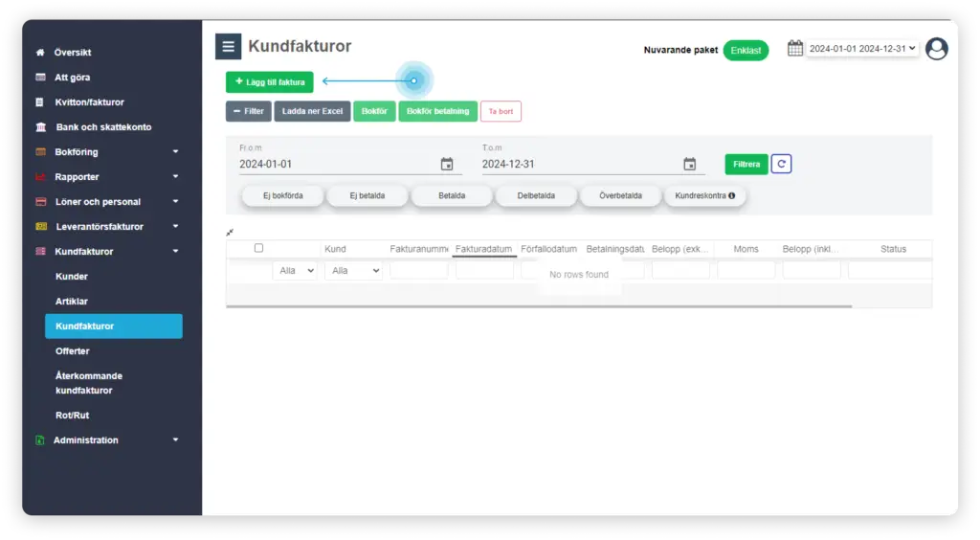Image resolution: width=980 pixels, height=540 pixels.
Task: Select the highlighted Kundfakturor submenu item
Action: coord(114,326)
